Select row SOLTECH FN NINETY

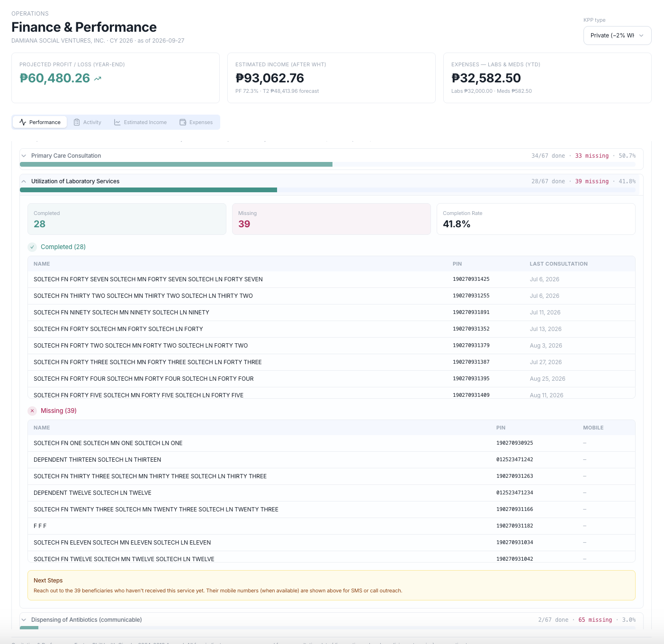[332, 313]
